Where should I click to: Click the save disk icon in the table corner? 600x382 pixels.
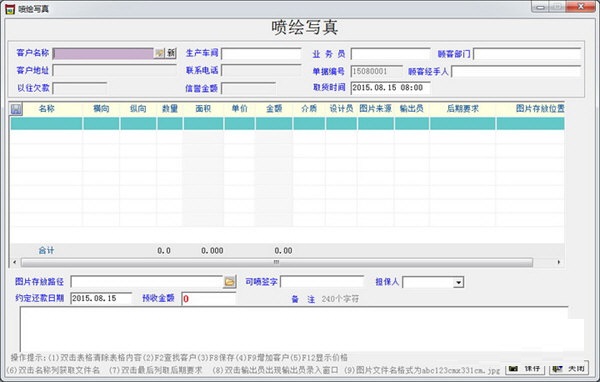click(x=16, y=109)
